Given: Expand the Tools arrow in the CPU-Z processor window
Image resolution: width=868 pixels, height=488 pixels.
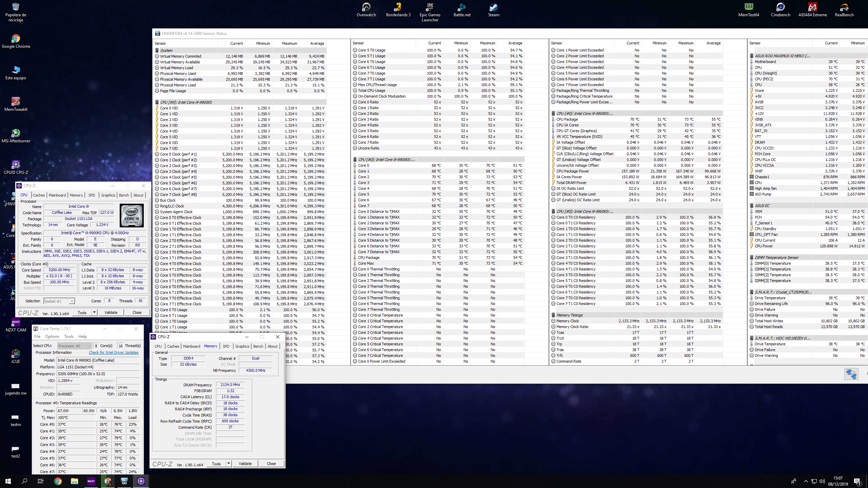Looking at the screenshot, I should (94, 312).
